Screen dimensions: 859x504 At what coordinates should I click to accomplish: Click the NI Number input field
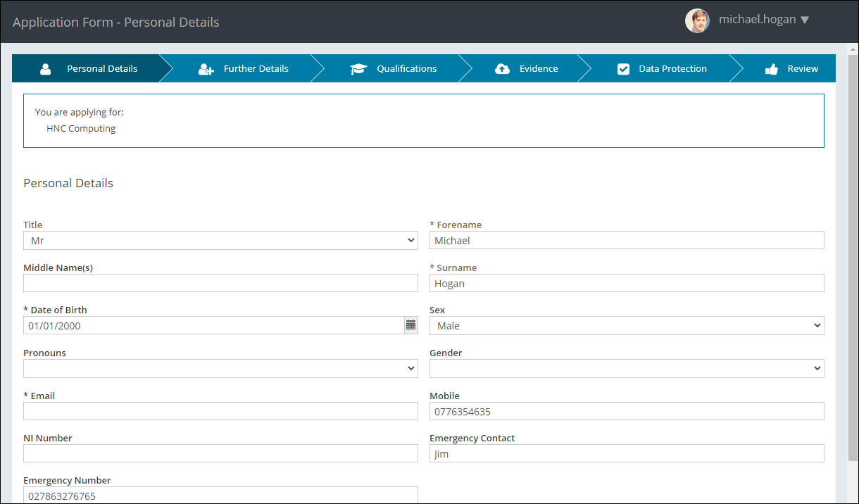pos(220,453)
